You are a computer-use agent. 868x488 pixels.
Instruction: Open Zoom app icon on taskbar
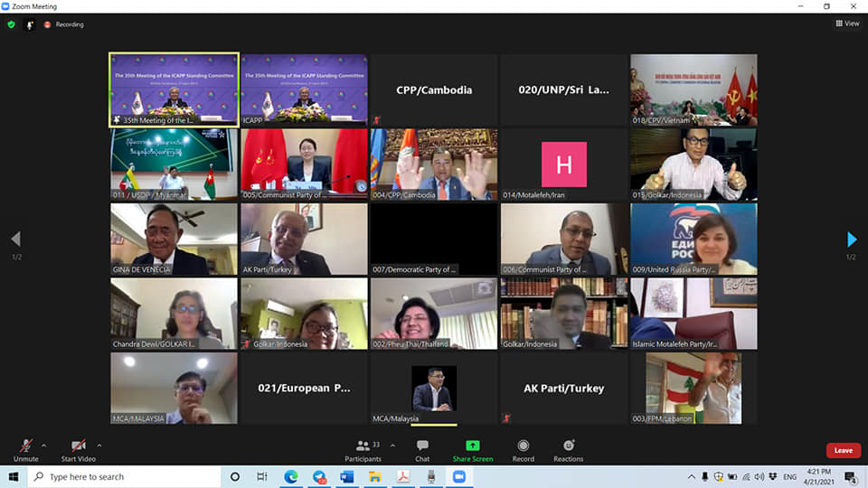pyautogui.click(x=459, y=476)
